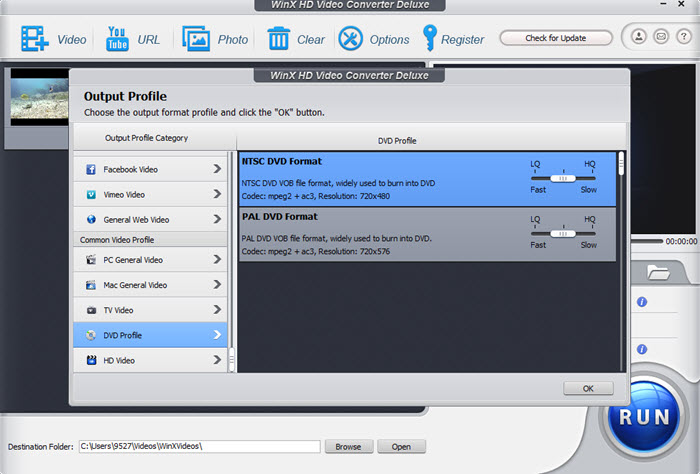Select Mac General Video label
The image size is (700, 474).
click(135, 285)
